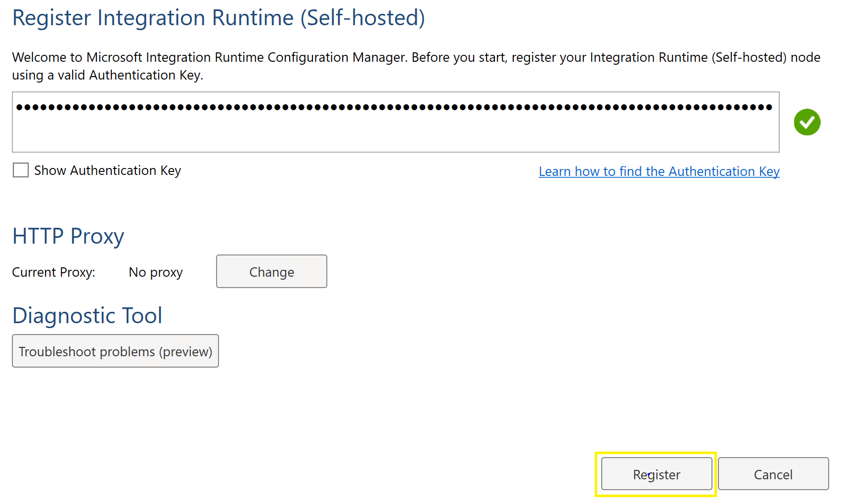This screenshot has height=504, width=845.
Task: Click the 'Current Proxy:' label
Action: click(53, 272)
